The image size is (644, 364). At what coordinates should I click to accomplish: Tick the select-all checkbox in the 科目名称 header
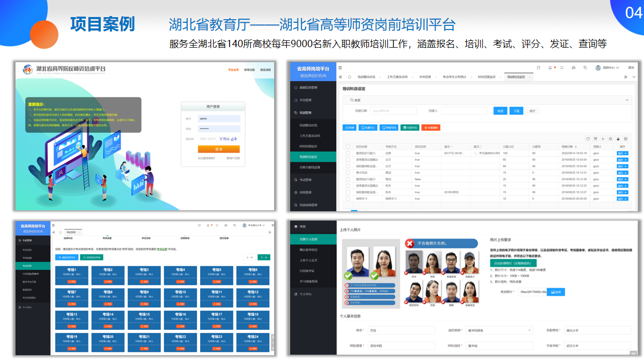pyautogui.click(x=348, y=147)
